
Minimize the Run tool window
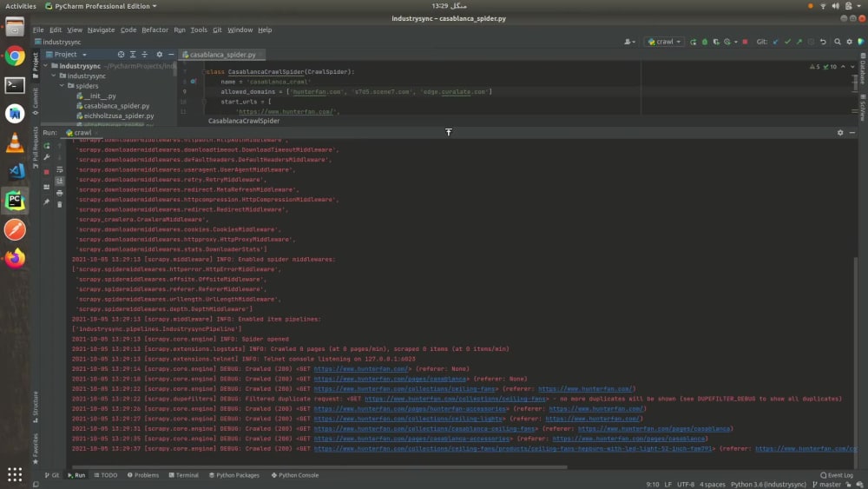coord(852,132)
